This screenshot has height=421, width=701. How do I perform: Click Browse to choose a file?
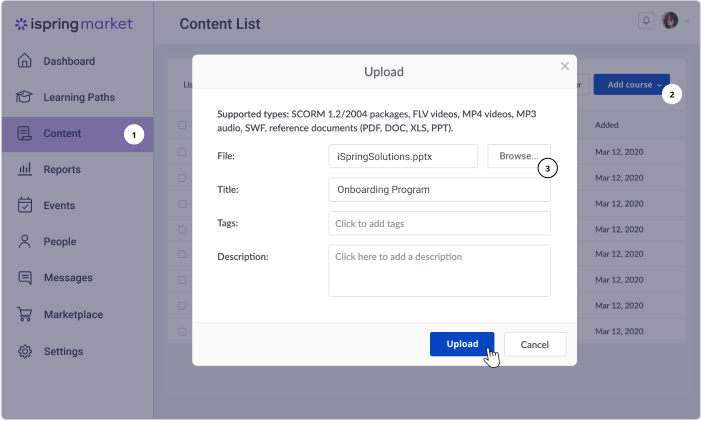pos(519,156)
